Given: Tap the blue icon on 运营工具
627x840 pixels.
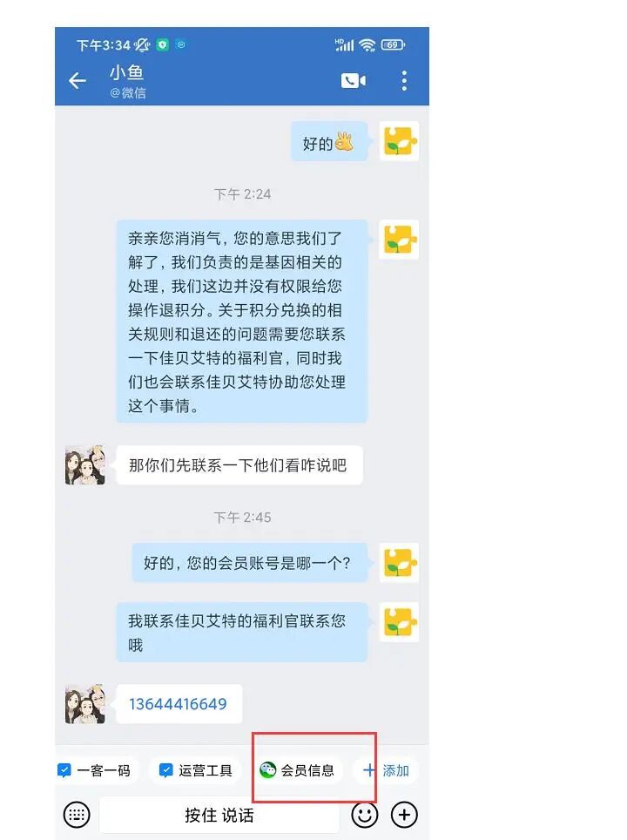Looking at the screenshot, I should 166,770.
